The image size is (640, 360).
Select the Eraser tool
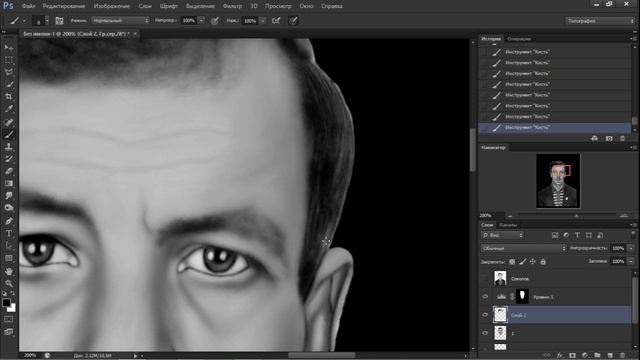pos(9,171)
